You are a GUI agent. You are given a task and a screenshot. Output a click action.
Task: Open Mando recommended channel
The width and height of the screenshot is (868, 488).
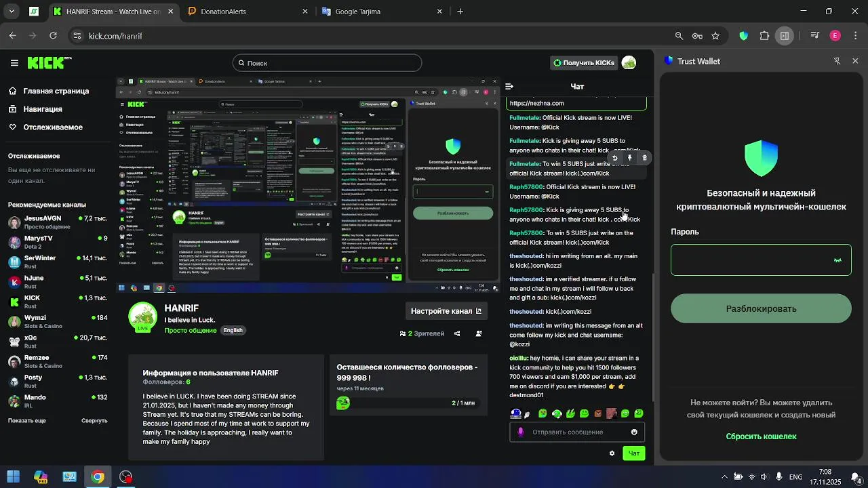pyautogui.click(x=58, y=401)
